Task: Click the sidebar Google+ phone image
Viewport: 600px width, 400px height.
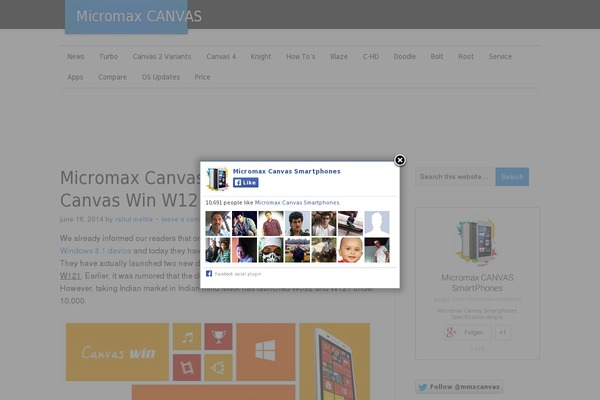Action: (x=477, y=243)
